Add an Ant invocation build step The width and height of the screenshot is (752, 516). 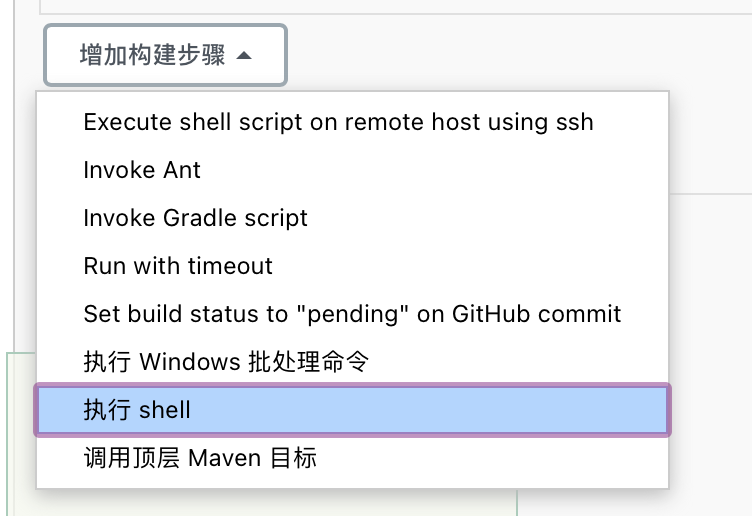[352, 170]
